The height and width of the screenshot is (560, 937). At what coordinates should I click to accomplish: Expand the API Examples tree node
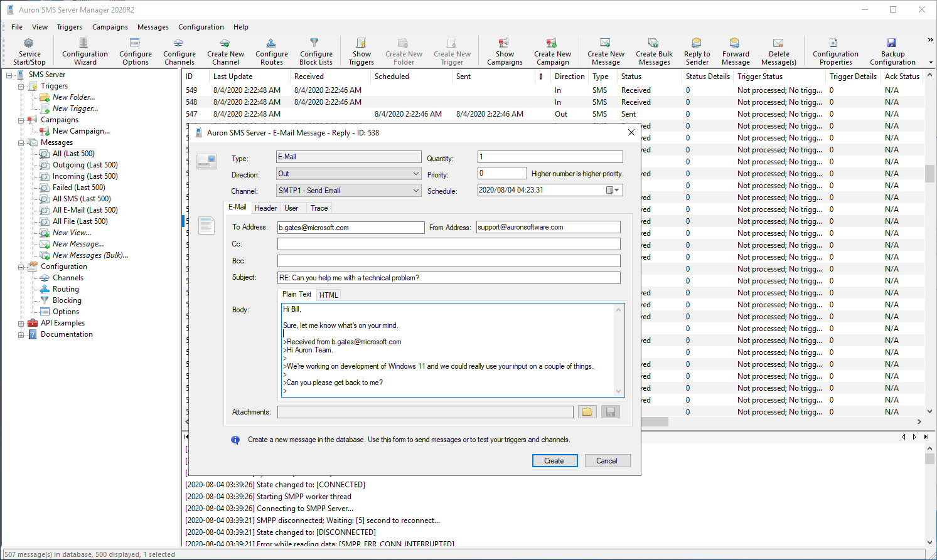(21, 324)
